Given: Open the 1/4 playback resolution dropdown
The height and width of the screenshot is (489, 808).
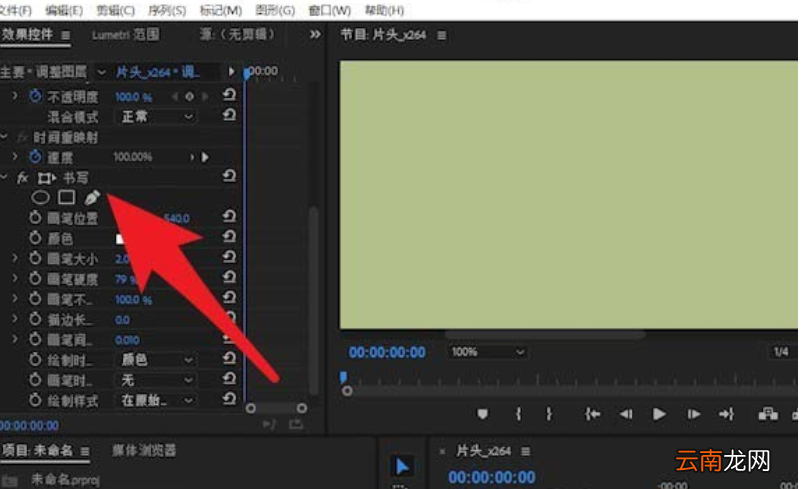Looking at the screenshot, I should tap(782, 352).
